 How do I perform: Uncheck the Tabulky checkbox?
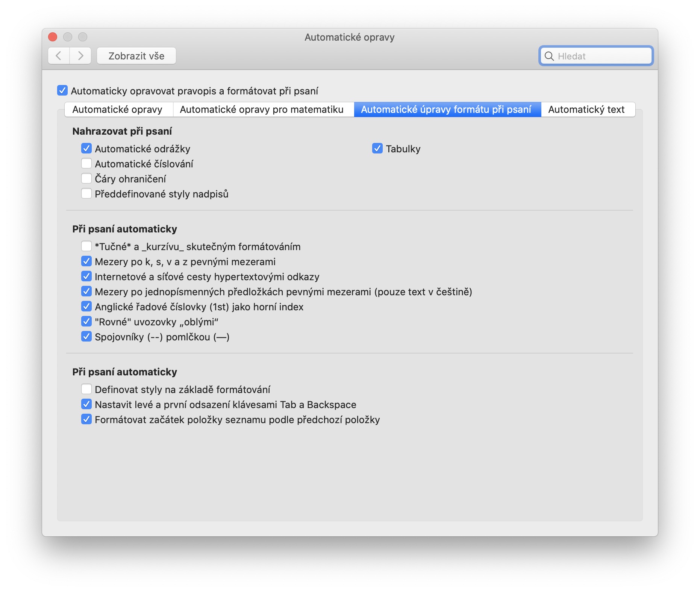pos(377,149)
